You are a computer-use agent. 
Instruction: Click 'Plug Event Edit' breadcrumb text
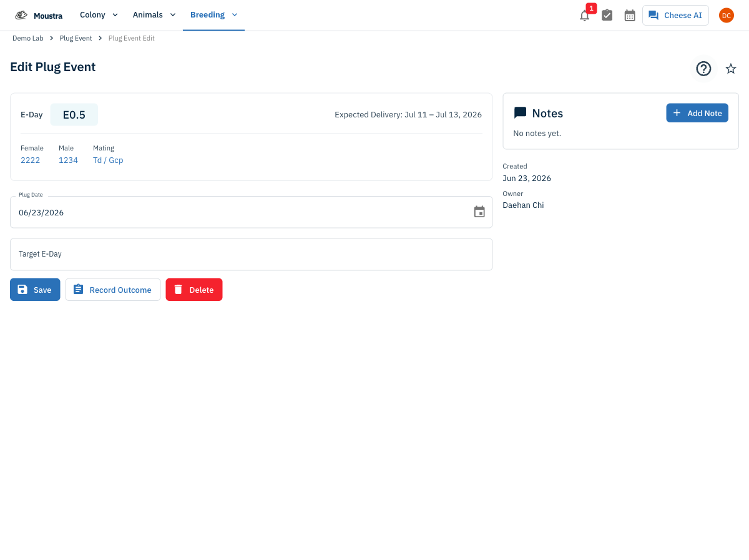click(132, 38)
